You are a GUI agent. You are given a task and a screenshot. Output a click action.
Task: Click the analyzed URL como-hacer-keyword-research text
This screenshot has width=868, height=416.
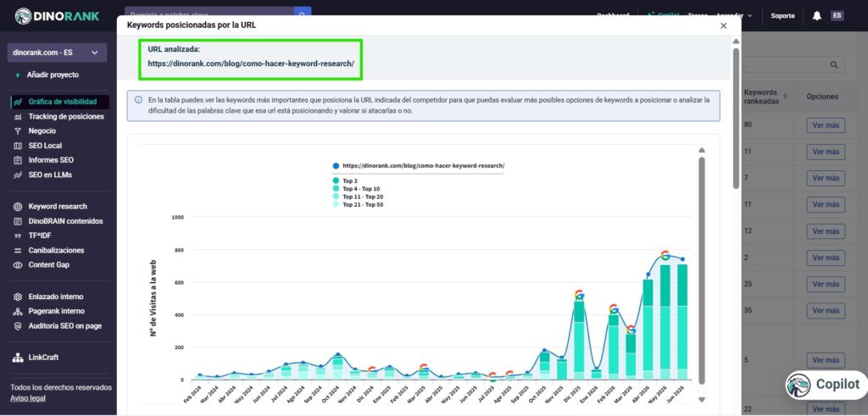251,64
